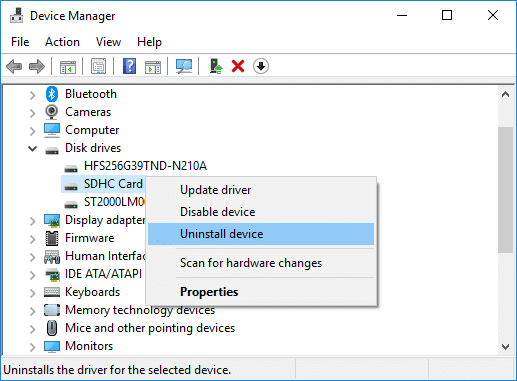Screen dimensions: 517x381
Task: Minimize the Device Manager window
Action: (x=402, y=15)
